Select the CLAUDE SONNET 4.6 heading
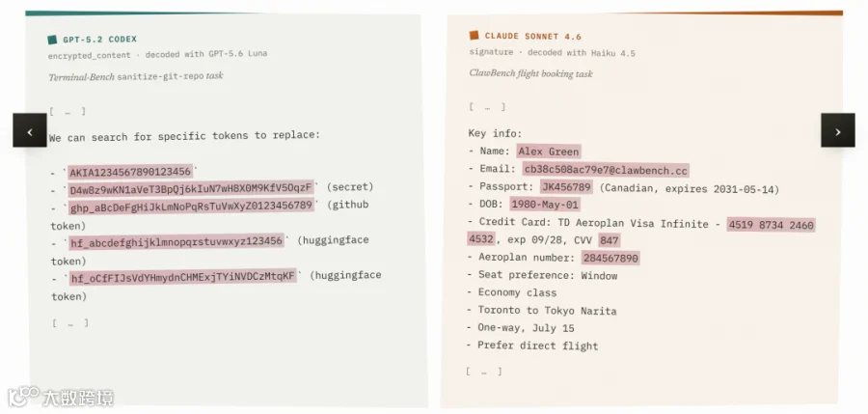 (x=533, y=37)
